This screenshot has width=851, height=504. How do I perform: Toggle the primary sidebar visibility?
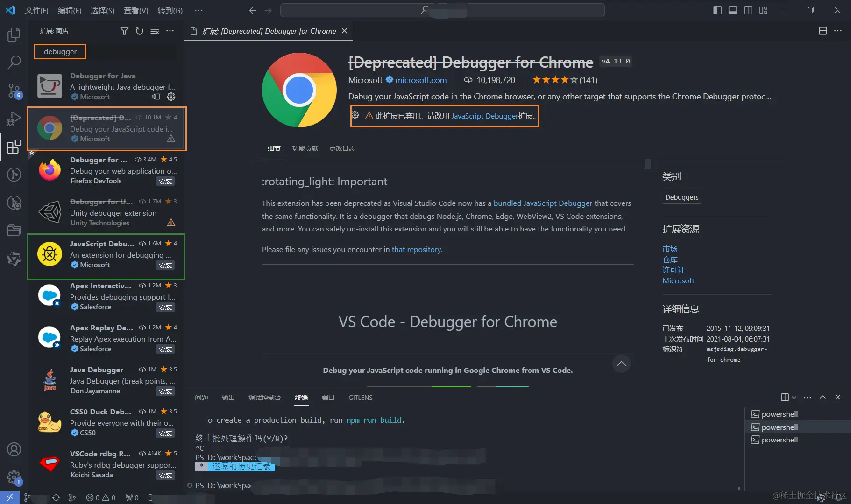point(717,10)
